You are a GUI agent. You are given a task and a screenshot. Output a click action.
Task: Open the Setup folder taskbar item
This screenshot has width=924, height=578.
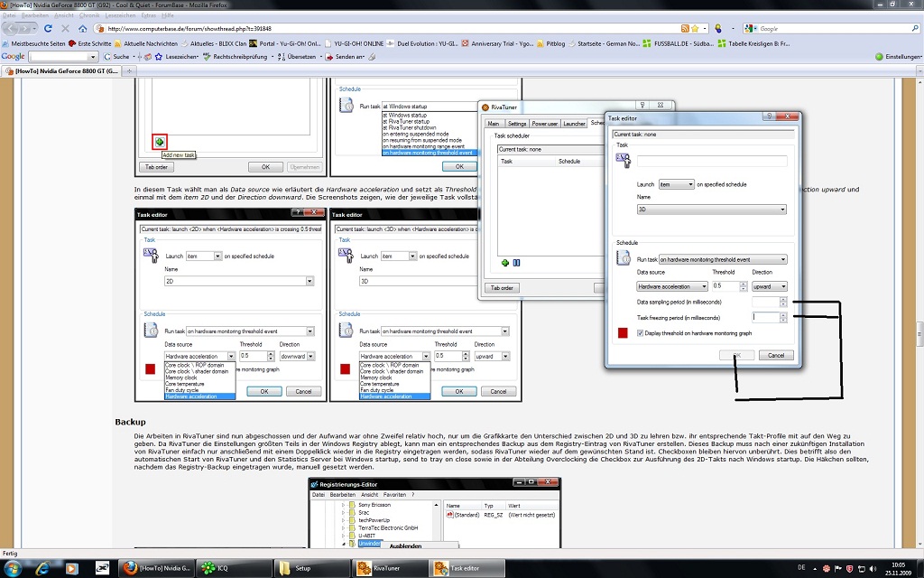[x=313, y=569]
